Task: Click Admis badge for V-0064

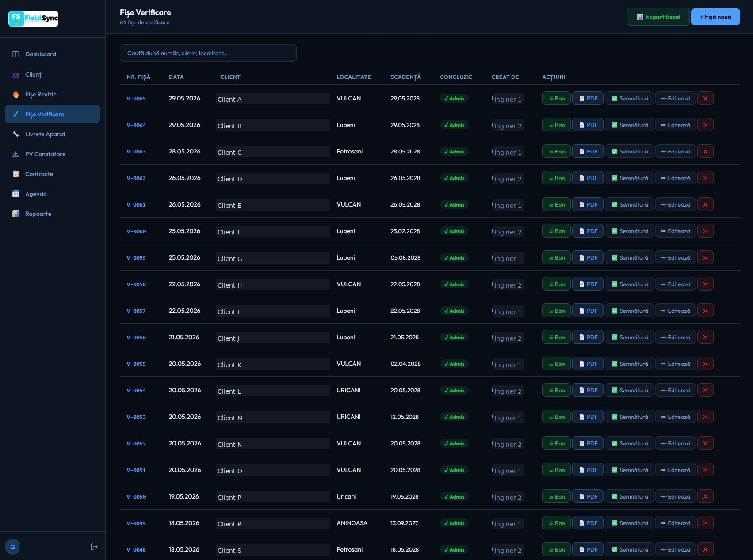Action: click(454, 125)
